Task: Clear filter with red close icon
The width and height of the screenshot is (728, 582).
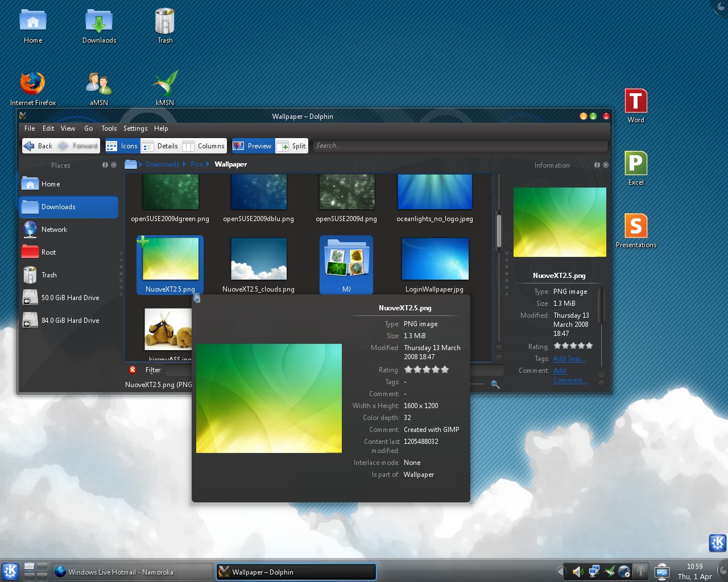Action: (x=133, y=370)
